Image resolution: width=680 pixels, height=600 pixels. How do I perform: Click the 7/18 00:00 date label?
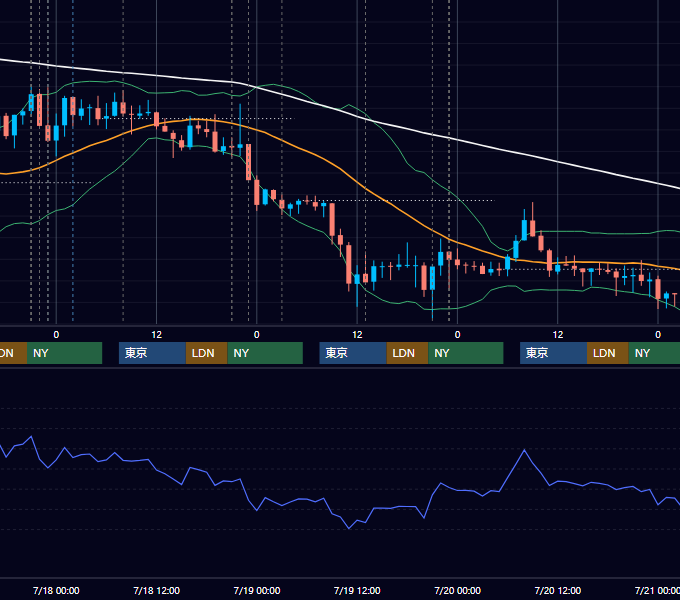coord(56,590)
